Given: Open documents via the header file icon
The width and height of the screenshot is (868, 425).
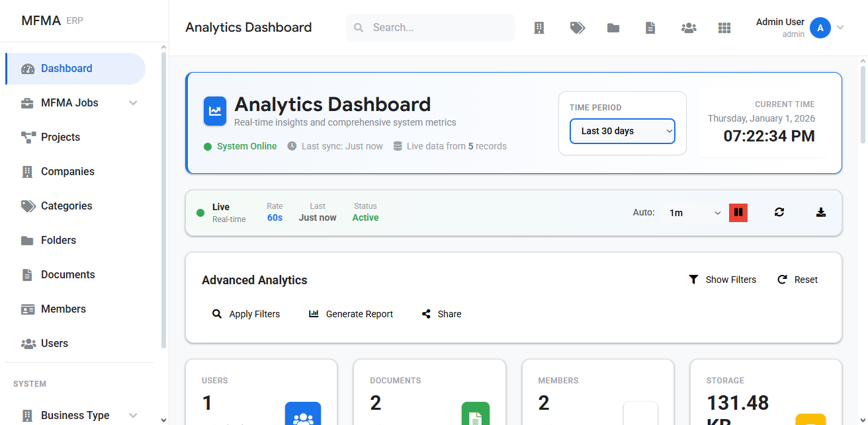Looking at the screenshot, I should 650,28.
